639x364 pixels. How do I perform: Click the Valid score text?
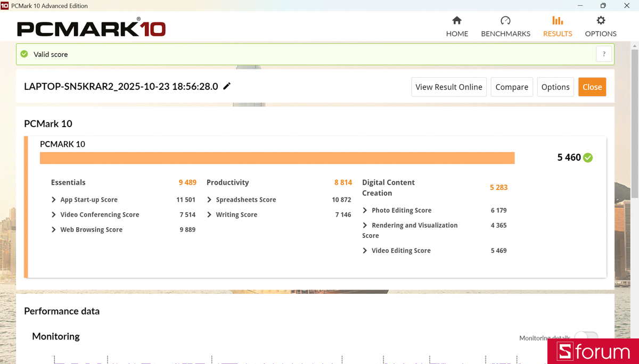51,54
